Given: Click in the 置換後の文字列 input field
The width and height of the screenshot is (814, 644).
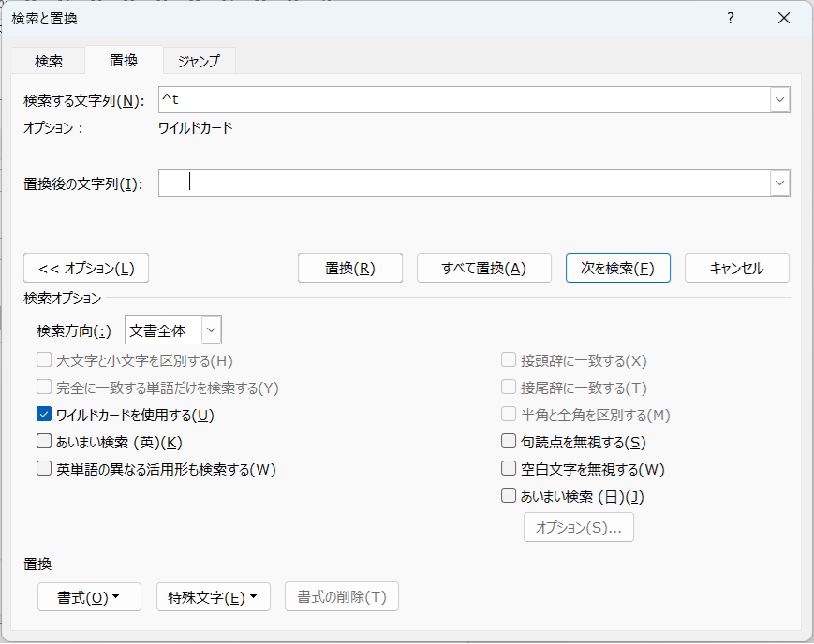Looking at the screenshot, I should pos(464,183).
